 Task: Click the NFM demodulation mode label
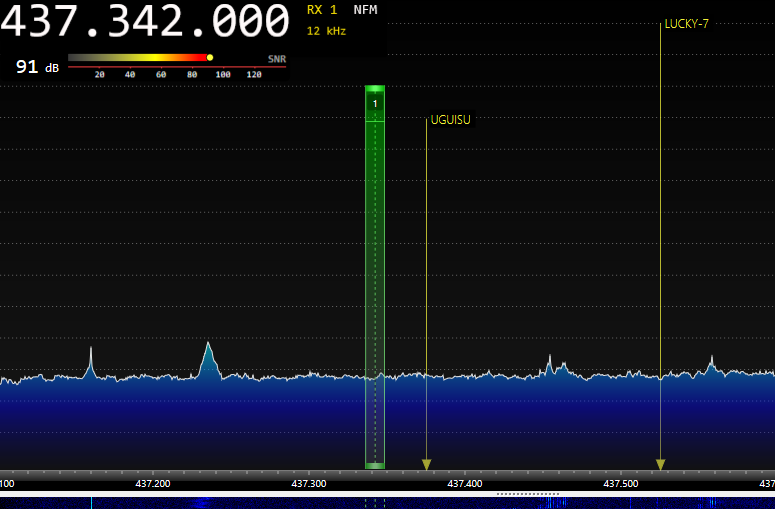(x=365, y=10)
